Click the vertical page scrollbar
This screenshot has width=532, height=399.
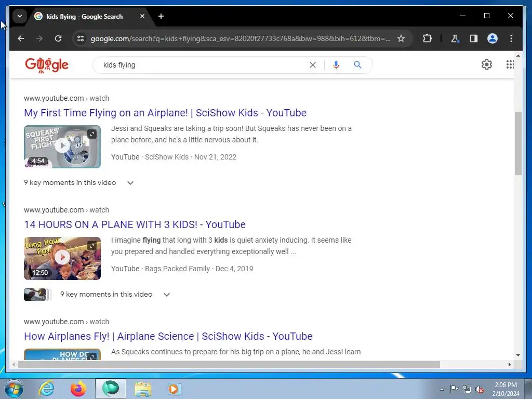(x=518, y=143)
